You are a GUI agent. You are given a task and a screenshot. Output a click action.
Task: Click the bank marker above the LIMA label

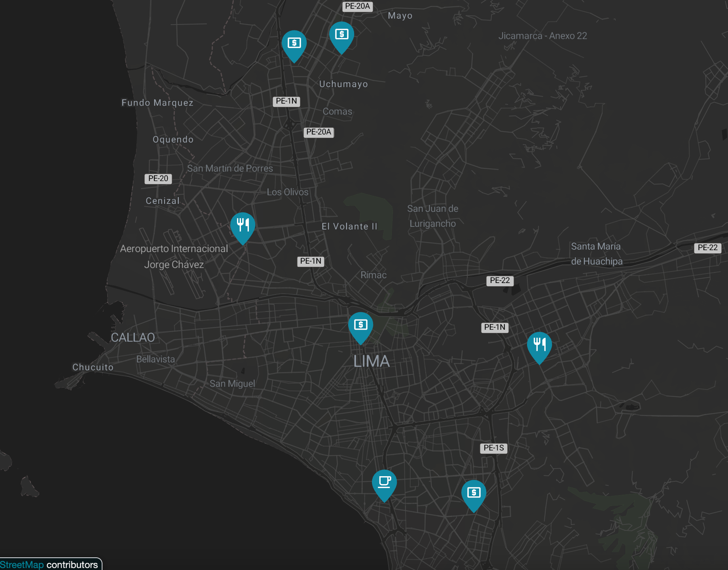pyautogui.click(x=360, y=325)
